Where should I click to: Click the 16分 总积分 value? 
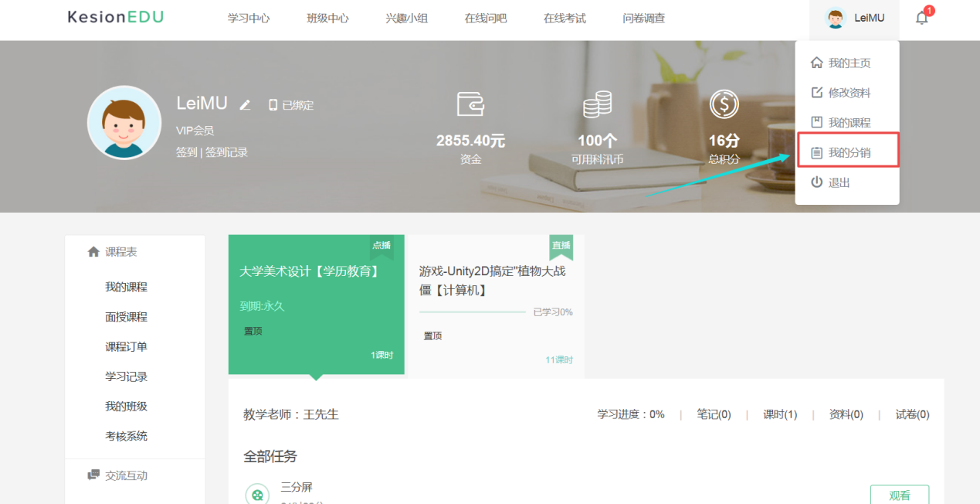click(724, 141)
